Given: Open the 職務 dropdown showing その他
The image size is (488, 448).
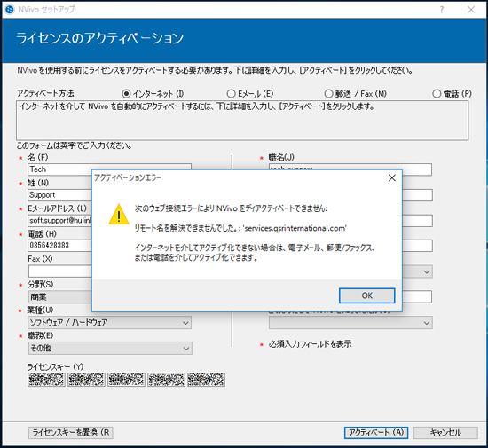Looking at the screenshot, I should pos(110,348).
